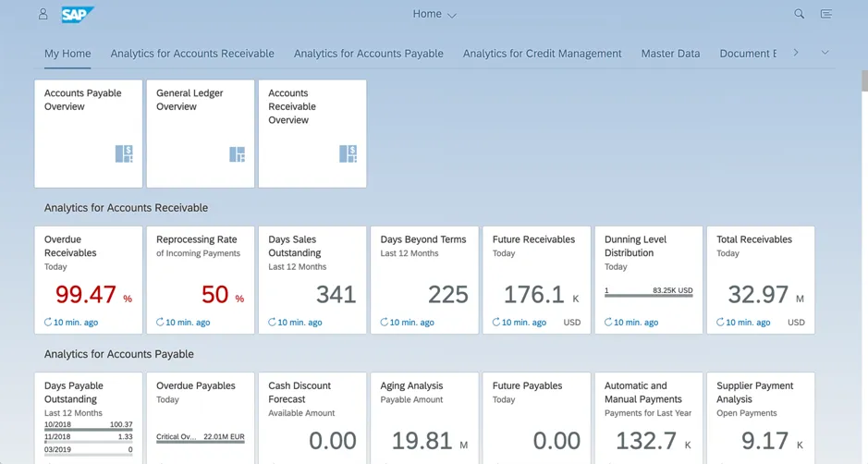Click the 225 value
This screenshot has height=464, width=868.
(447, 295)
